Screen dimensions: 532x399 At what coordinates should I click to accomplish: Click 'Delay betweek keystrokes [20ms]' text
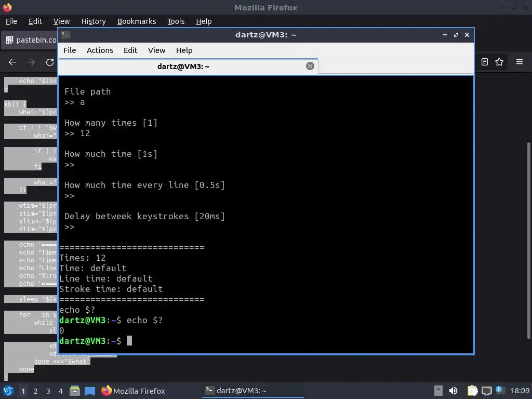point(144,216)
